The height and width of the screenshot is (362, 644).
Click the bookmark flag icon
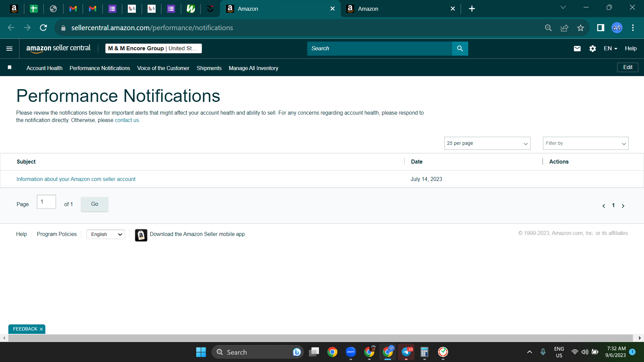(10, 68)
